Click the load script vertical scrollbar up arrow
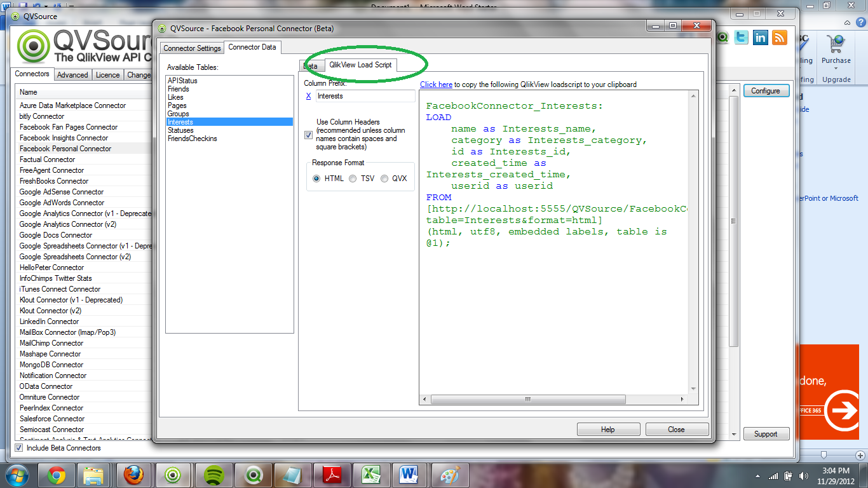The width and height of the screenshot is (868, 488). point(693,96)
